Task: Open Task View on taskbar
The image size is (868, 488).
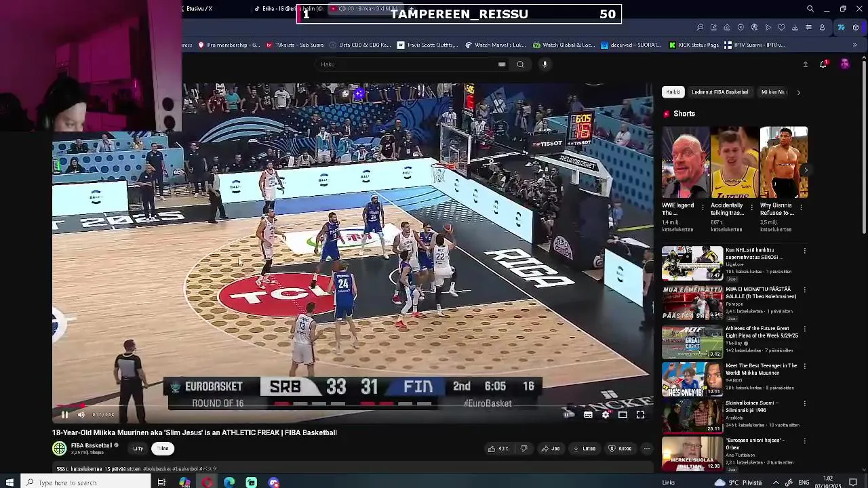Action: click(161, 483)
